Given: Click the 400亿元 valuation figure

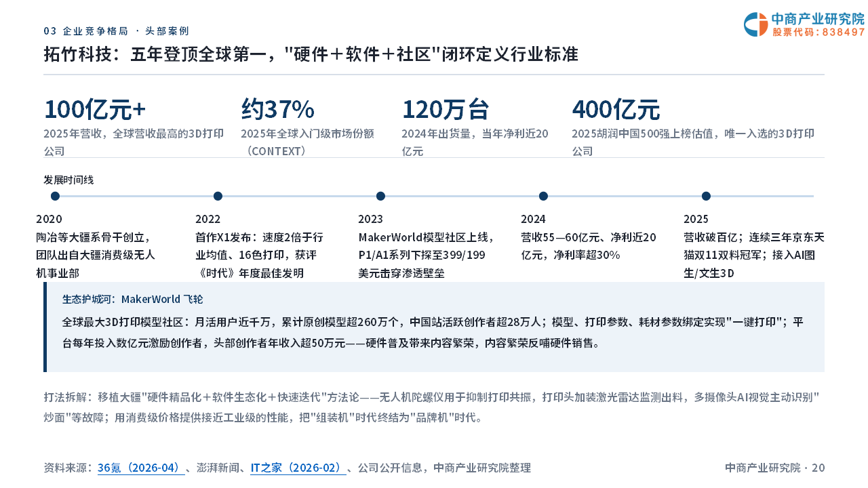Looking at the screenshot, I should point(616,109).
